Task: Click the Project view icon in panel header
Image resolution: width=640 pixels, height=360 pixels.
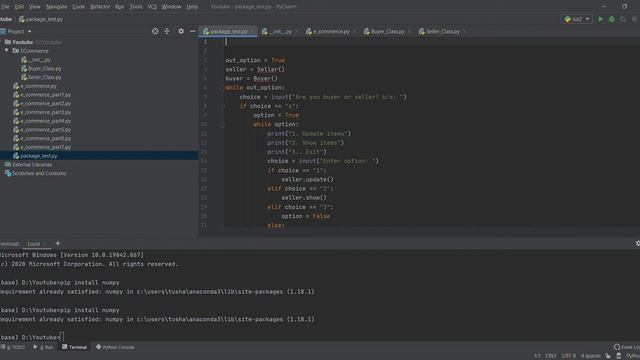Action: coord(3,31)
